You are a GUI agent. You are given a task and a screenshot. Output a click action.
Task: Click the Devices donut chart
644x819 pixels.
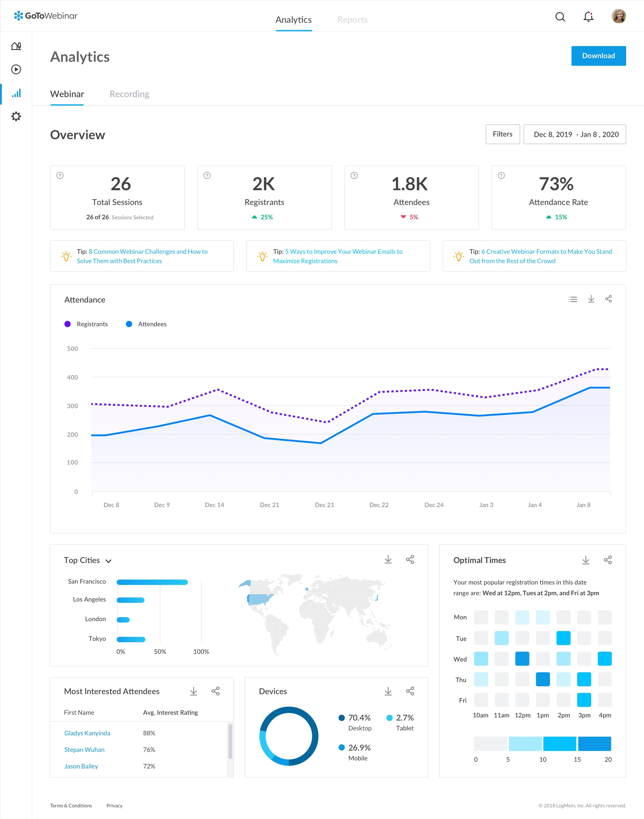(x=289, y=736)
